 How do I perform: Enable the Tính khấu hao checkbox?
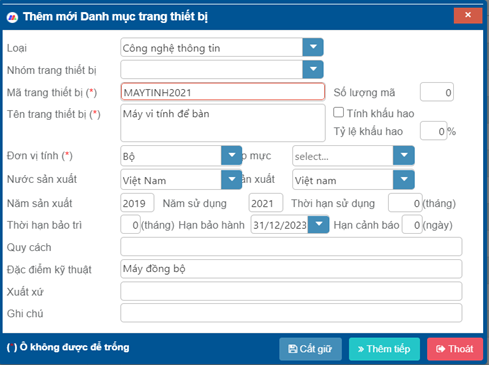[x=338, y=112]
